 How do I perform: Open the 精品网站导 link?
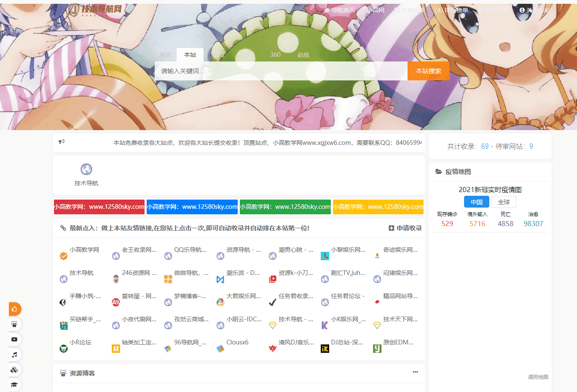click(x=400, y=296)
